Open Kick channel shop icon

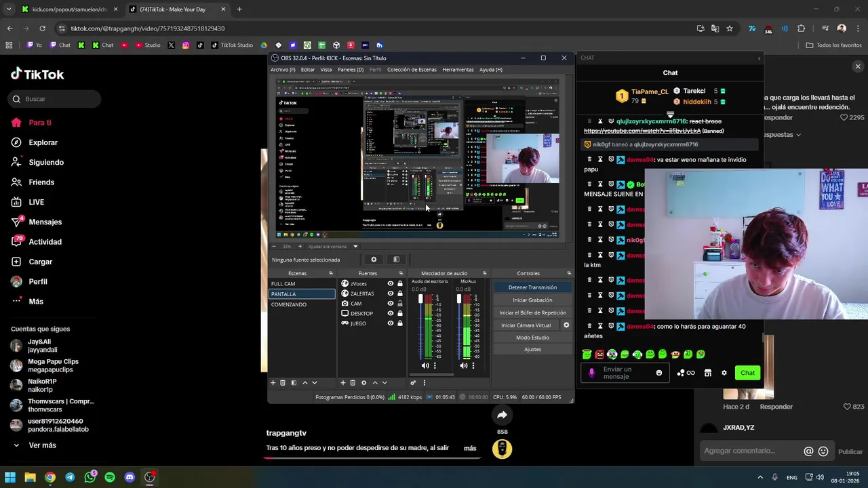708,373
